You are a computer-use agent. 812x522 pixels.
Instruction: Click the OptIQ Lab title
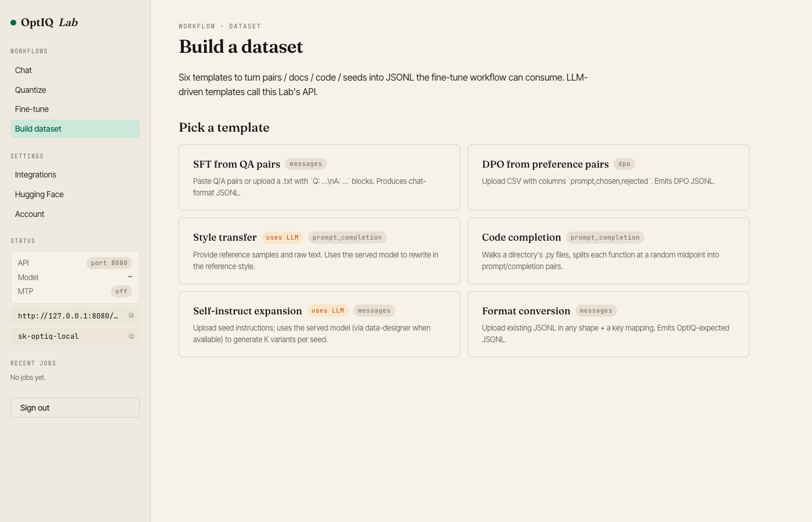point(49,23)
